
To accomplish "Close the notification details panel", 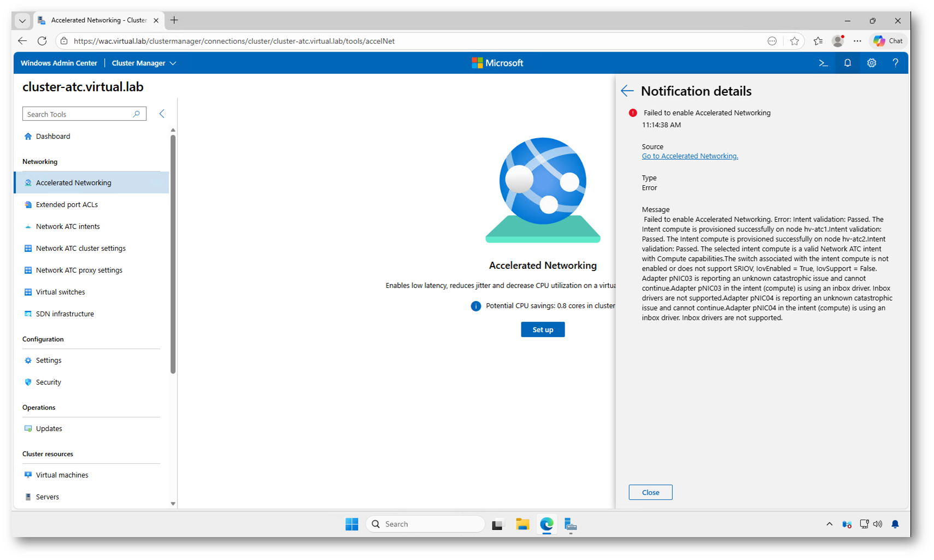I will [650, 493].
